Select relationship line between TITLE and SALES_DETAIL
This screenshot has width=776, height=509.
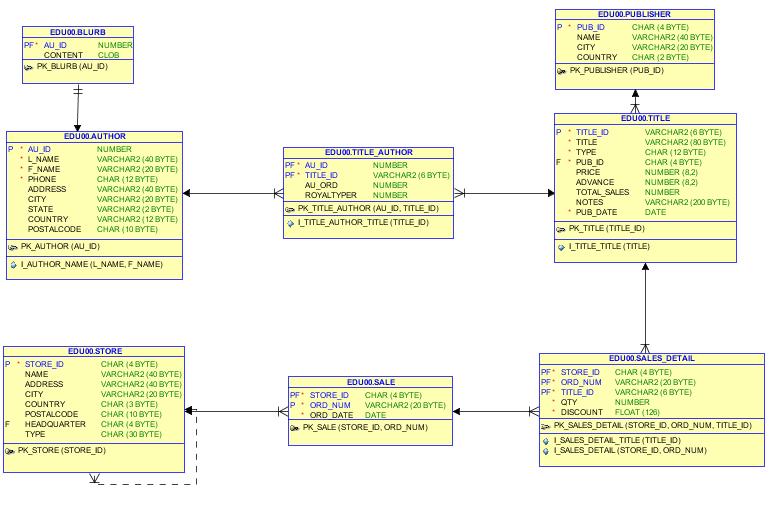tap(645, 308)
